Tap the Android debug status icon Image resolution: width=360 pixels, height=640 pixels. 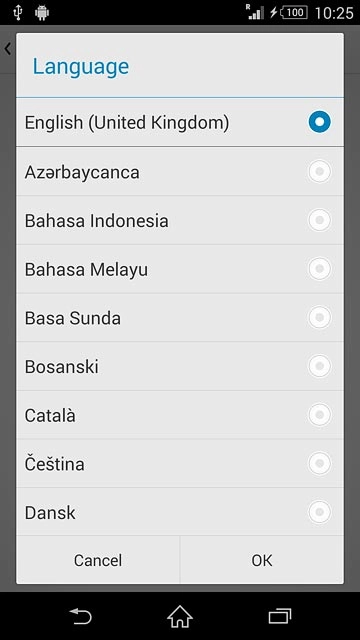[x=42, y=13]
